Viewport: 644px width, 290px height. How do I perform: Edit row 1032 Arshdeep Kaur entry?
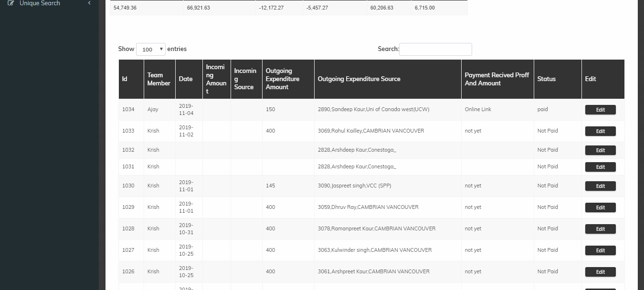(600, 150)
